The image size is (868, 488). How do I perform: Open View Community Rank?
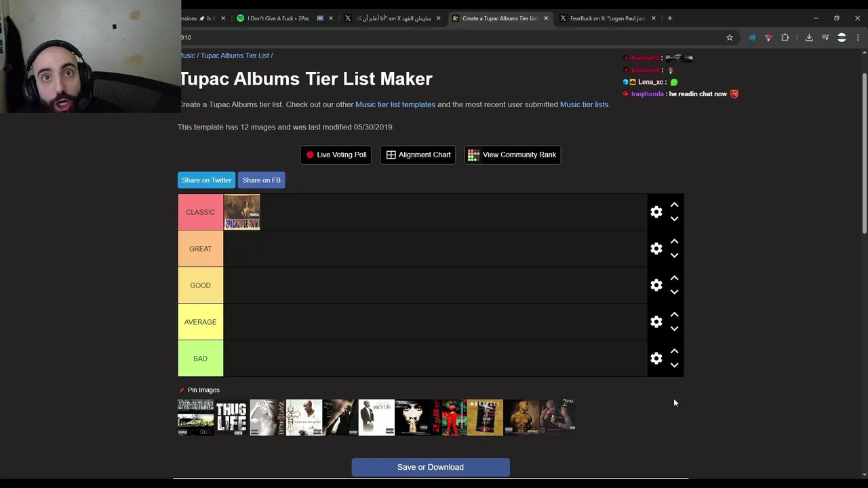click(x=512, y=155)
